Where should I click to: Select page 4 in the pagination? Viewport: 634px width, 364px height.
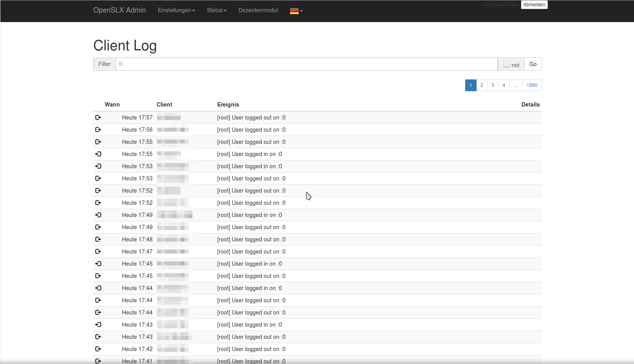pos(504,85)
